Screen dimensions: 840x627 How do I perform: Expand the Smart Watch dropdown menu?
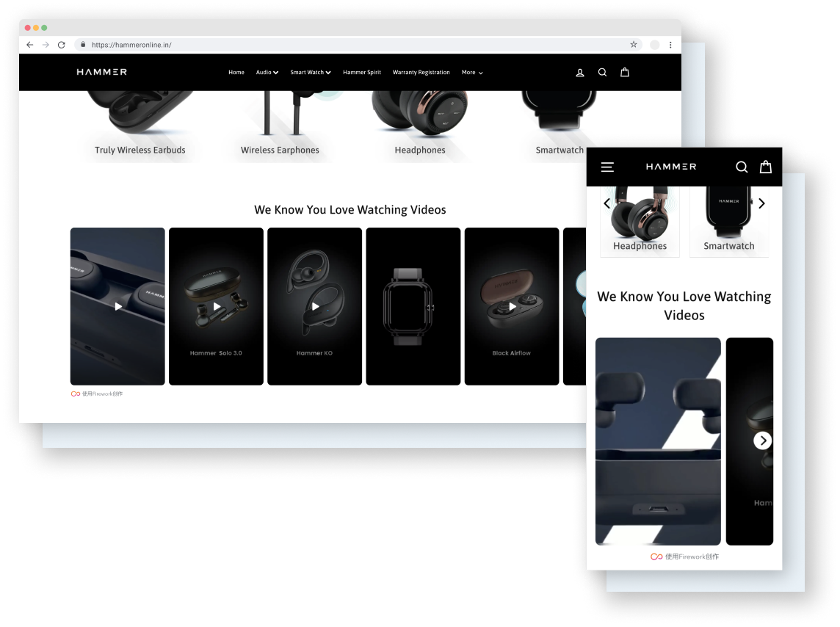tap(311, 72)
